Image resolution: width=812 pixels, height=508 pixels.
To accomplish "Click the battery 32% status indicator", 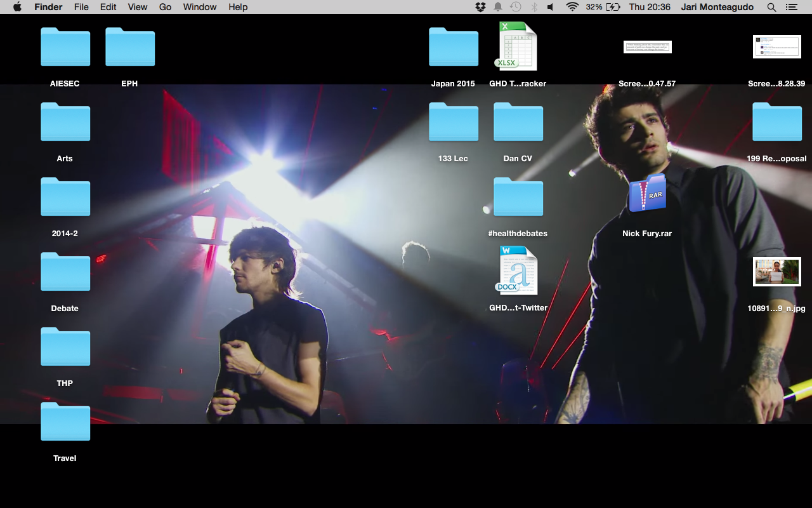I will coord(603,7).
